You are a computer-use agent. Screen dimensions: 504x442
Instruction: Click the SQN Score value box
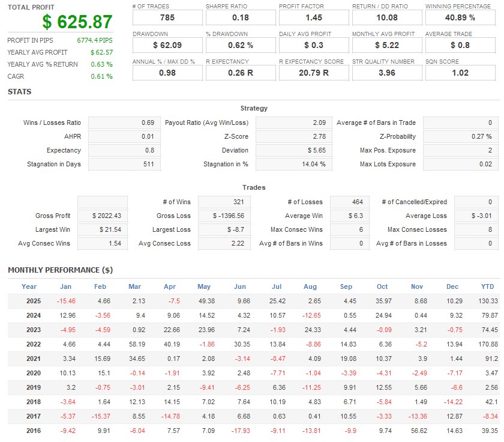pos(460,73)
